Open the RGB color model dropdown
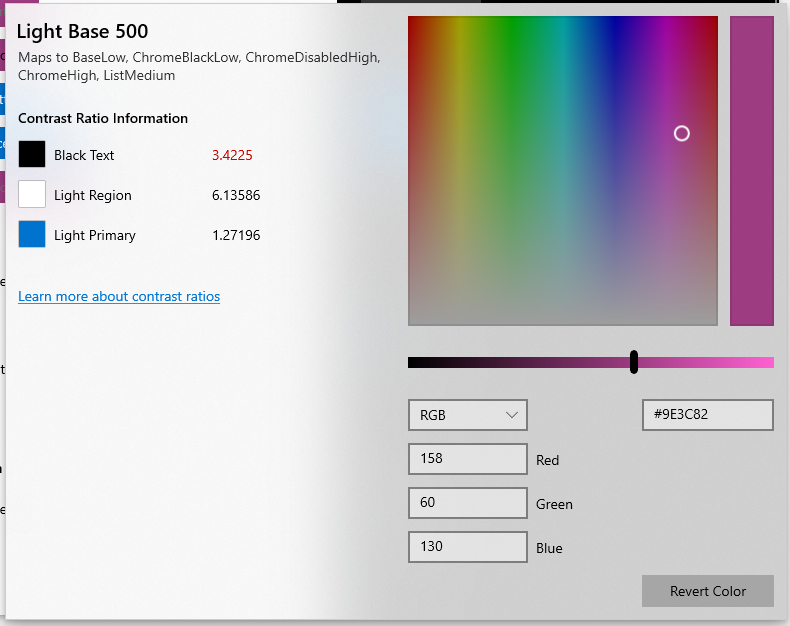Screen dimensions: 790x626 point(467,415)
